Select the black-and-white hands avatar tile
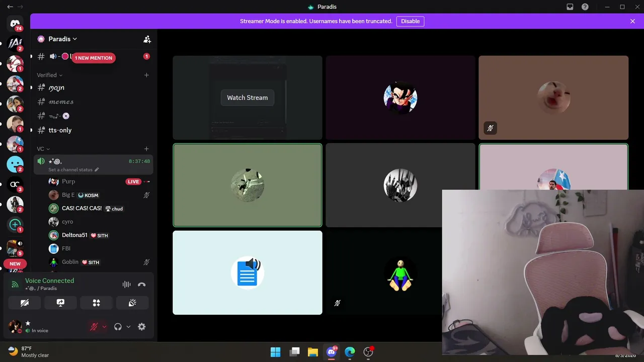The width and height of the screenshot is (644, 362). click(400, 185)
